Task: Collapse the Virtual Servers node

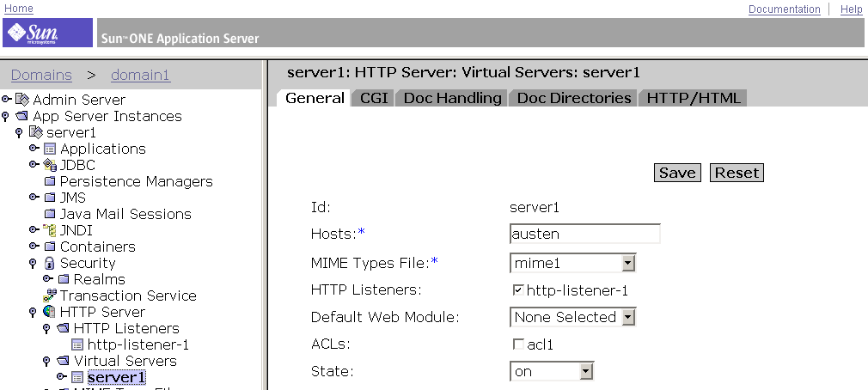Action: pyautogui.click(x=47, y=362)
